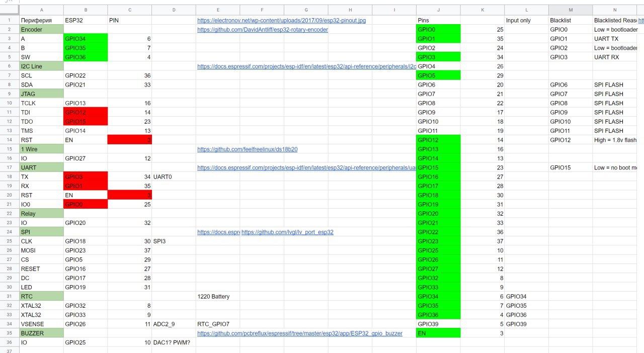Open the pcbreflux ESP32_gpio_buzzer link

(300, 333)
